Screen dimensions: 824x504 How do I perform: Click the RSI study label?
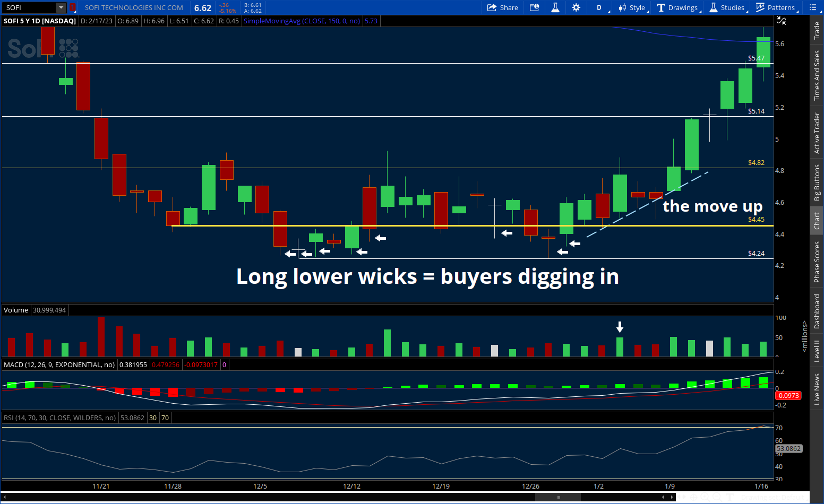tap(59, 418)
